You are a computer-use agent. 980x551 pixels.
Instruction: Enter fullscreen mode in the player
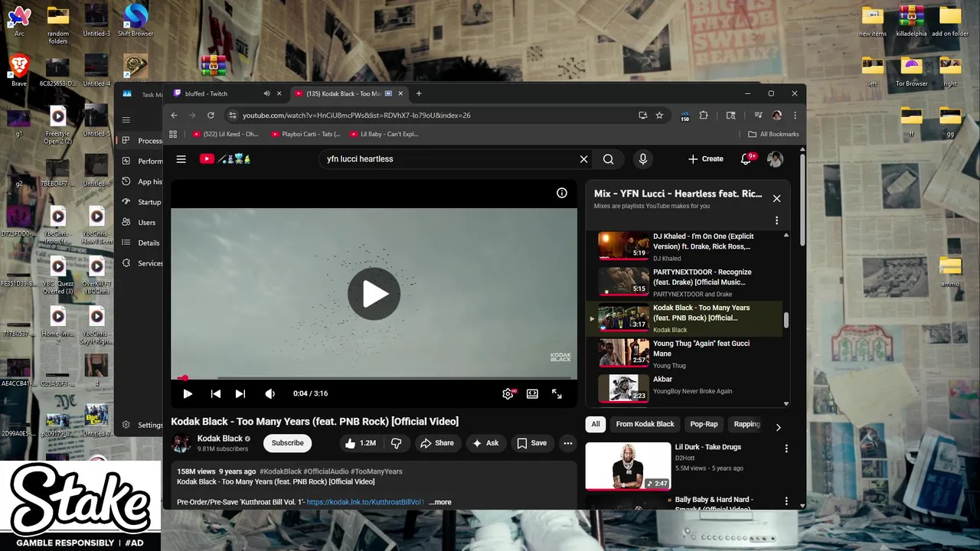point(557,393)
